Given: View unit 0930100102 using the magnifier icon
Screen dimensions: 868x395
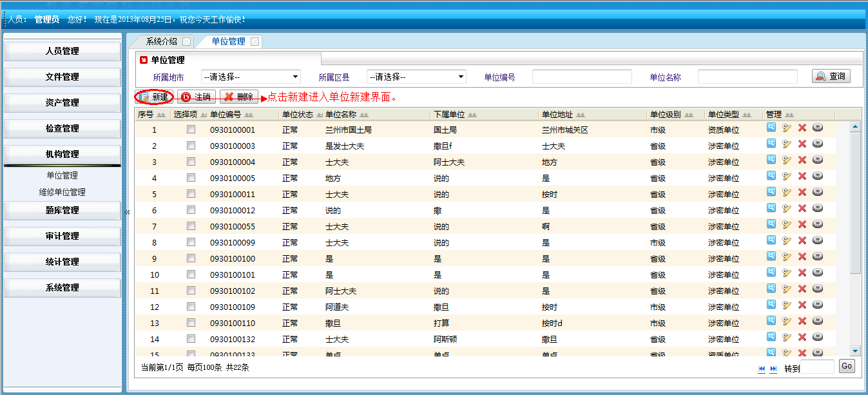Looking at the screenshot, I should point(771,288).
